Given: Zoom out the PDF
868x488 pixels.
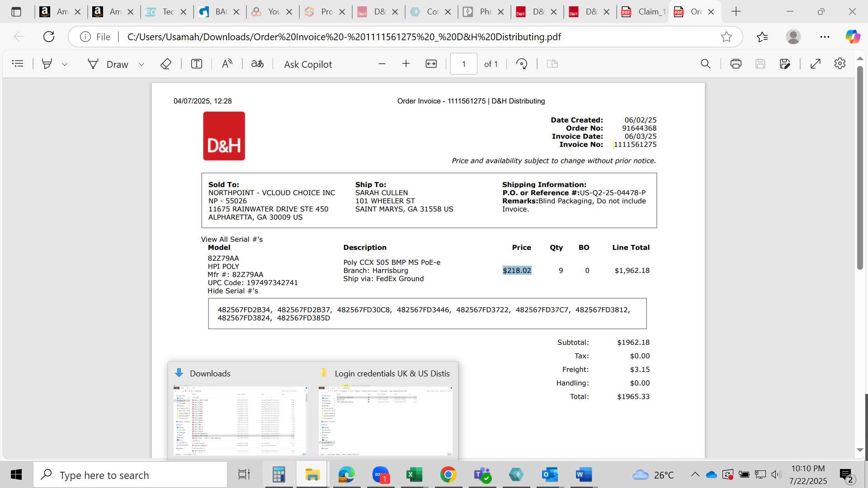Looking at the screenshot, I should (x=382, y=64).
